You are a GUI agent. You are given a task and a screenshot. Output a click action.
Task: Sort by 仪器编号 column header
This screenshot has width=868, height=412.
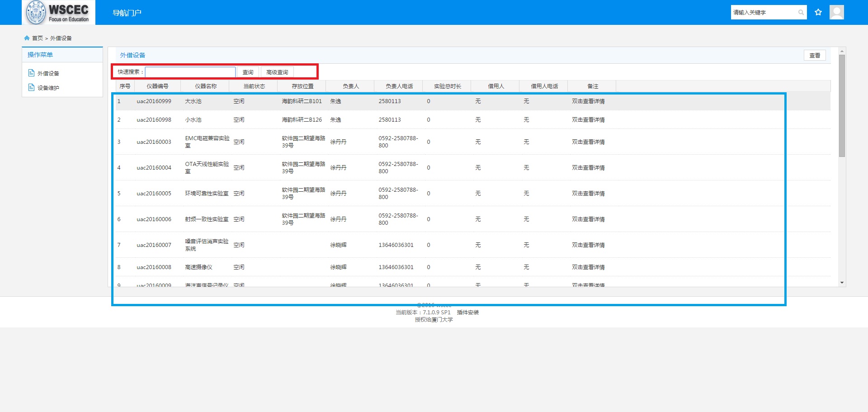pyautogui.click(x=157, y=86)
